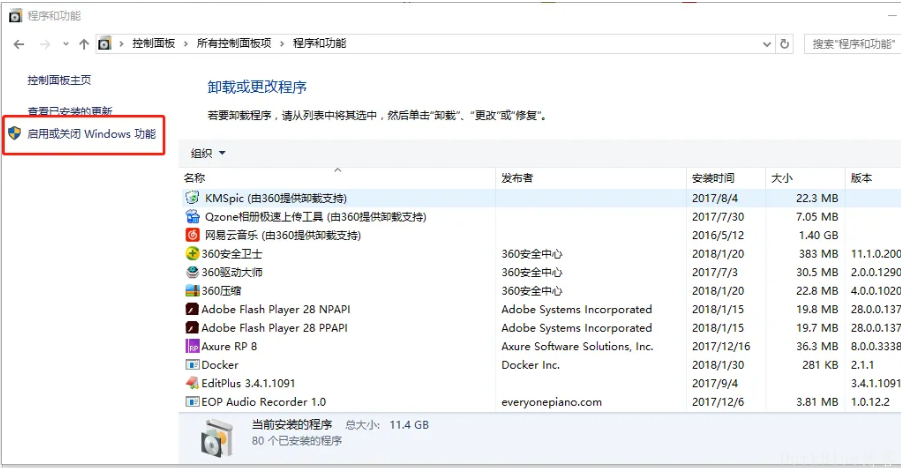
Task: Click the Axure RP 8 icon
Action: pyautogui.click(x=192, y=346)
